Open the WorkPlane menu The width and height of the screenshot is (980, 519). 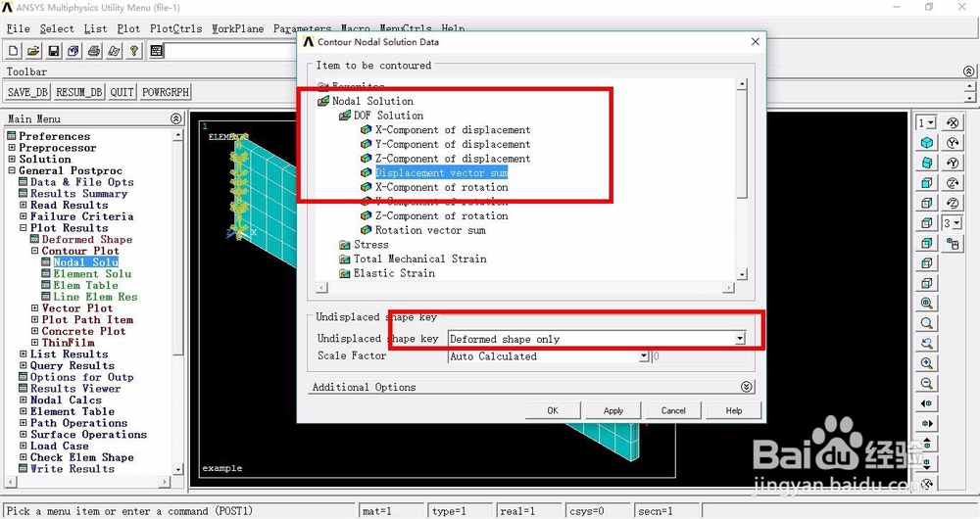point(237,28)
